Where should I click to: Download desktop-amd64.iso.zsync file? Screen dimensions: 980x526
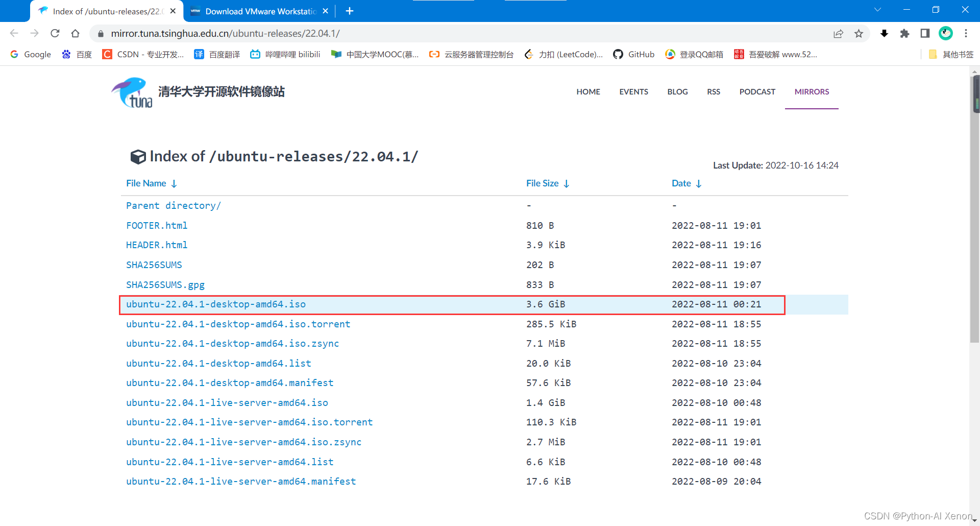(232, 344)
